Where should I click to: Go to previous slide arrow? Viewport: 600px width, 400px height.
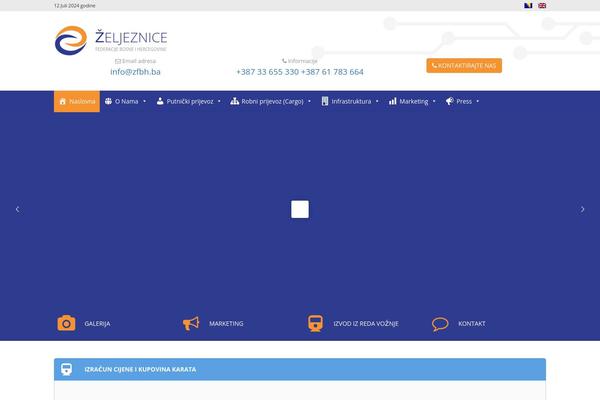17,209
